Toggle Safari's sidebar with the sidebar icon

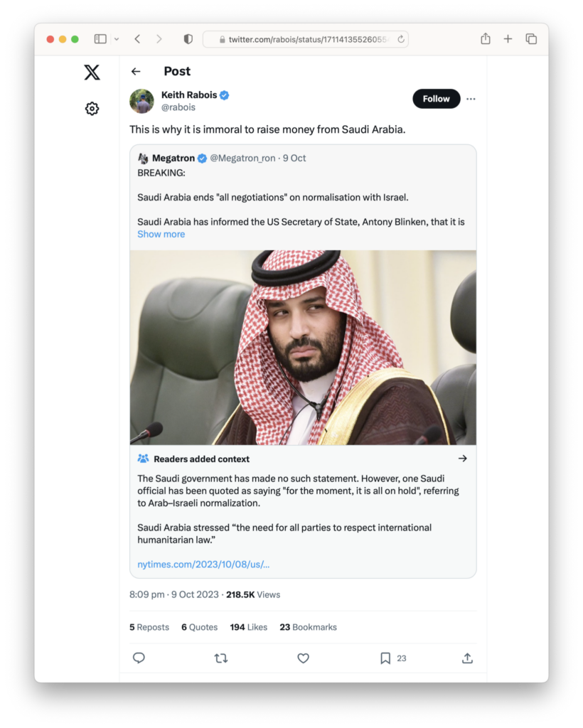100,39
